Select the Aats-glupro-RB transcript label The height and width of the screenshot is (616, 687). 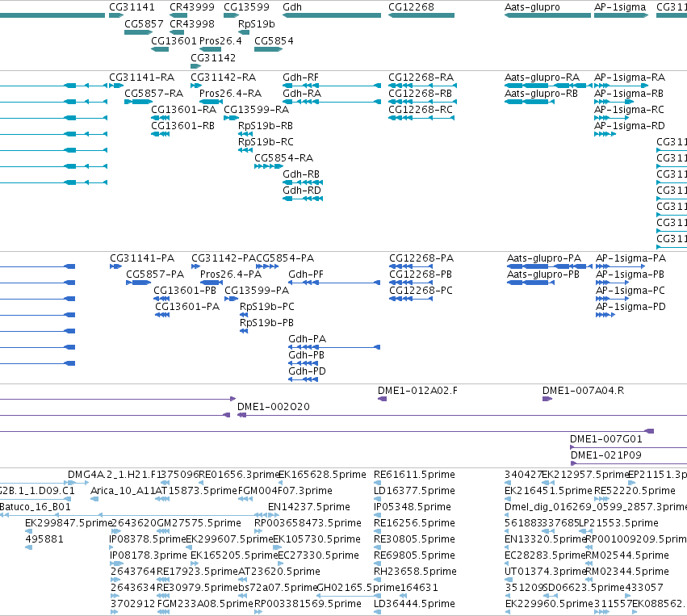pyautogui.click(x=541, y=94)
